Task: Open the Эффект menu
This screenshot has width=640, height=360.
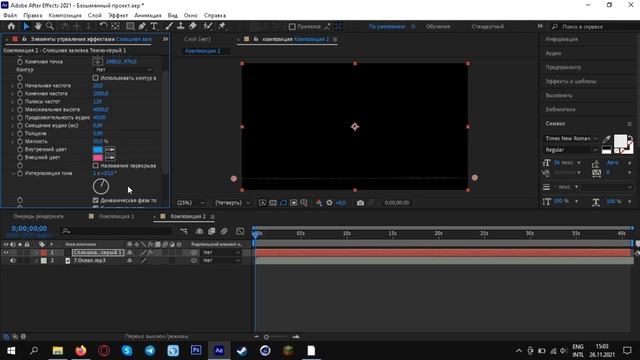Action: (x=118, y=15)
